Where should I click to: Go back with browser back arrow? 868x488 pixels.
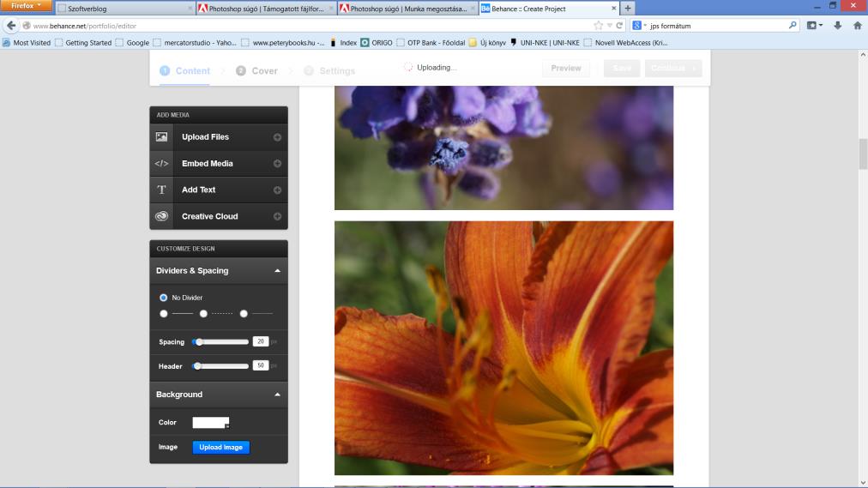tap(11, 26)
